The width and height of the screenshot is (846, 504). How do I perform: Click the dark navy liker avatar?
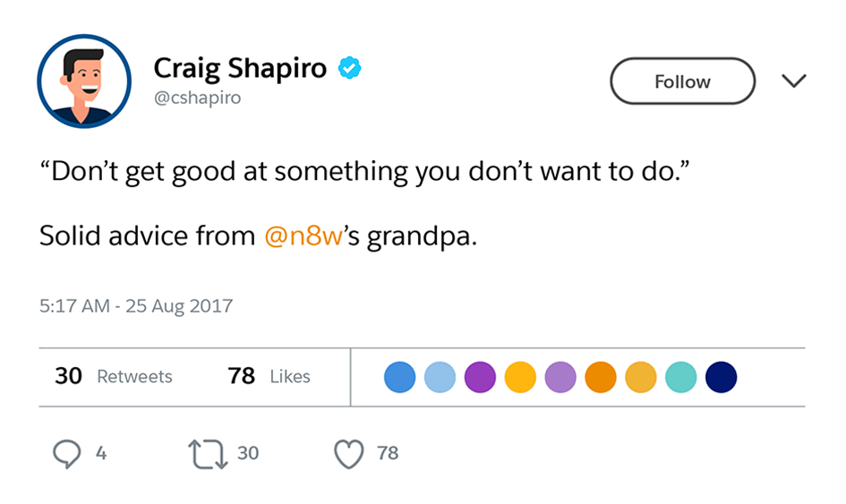(x=722, y=377)
